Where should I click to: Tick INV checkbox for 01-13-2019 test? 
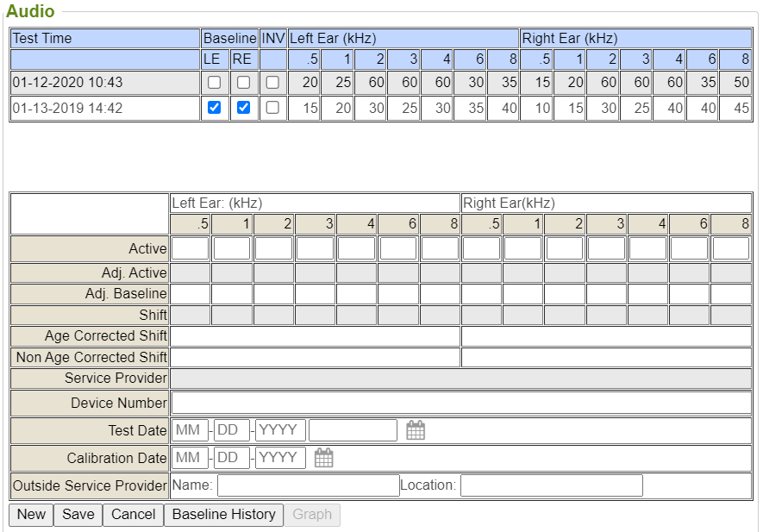pyautogui.click(x=272, y=108)
